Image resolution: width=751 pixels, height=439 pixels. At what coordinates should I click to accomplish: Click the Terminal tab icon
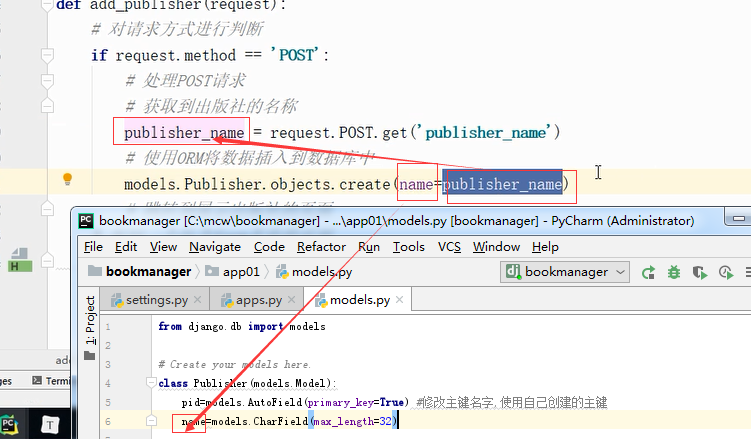click(x=37, y=381)
